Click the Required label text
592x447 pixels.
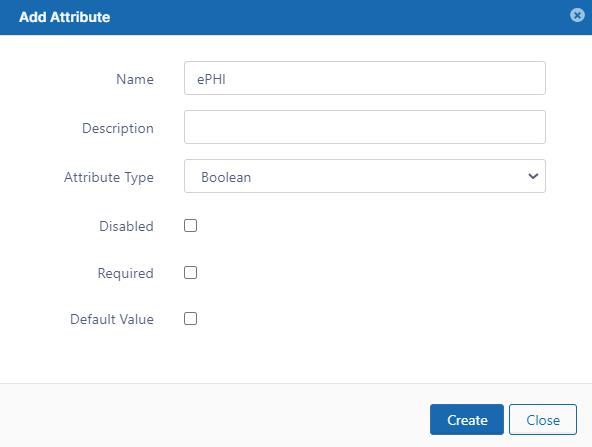pyautogui.click(x=125, y=273)
